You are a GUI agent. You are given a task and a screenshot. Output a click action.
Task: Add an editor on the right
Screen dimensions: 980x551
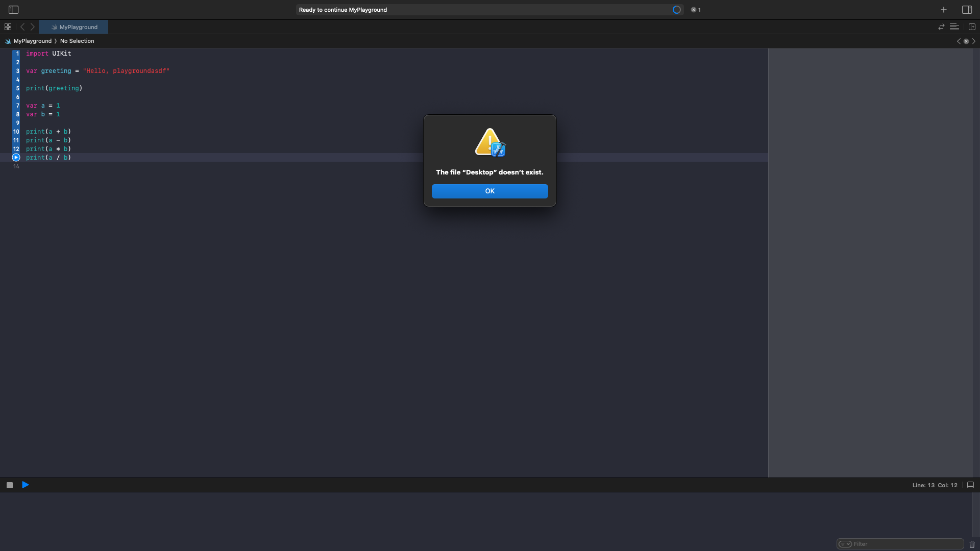[x=972, y=27]
